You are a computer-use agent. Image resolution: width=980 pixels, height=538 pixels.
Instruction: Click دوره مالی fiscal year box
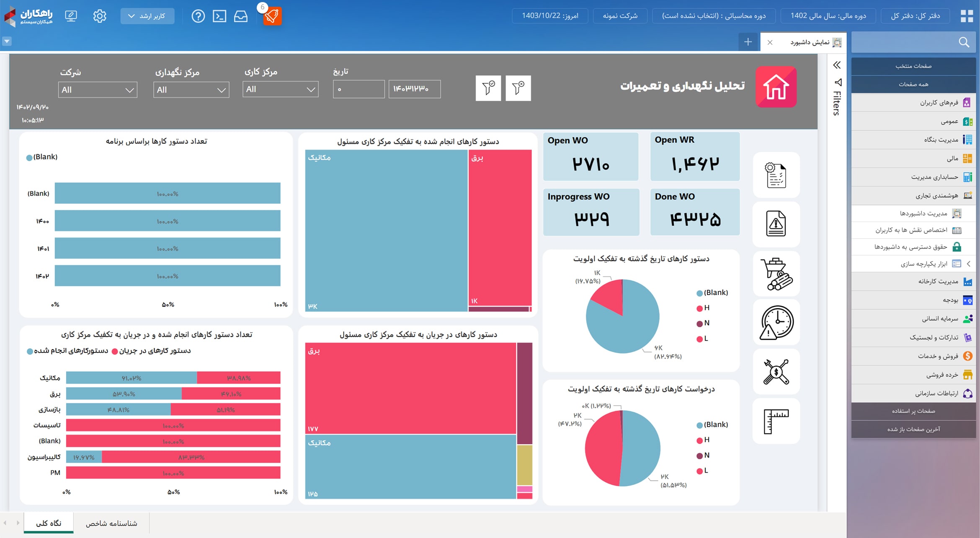pyautogui.click(x=828, y=16)
